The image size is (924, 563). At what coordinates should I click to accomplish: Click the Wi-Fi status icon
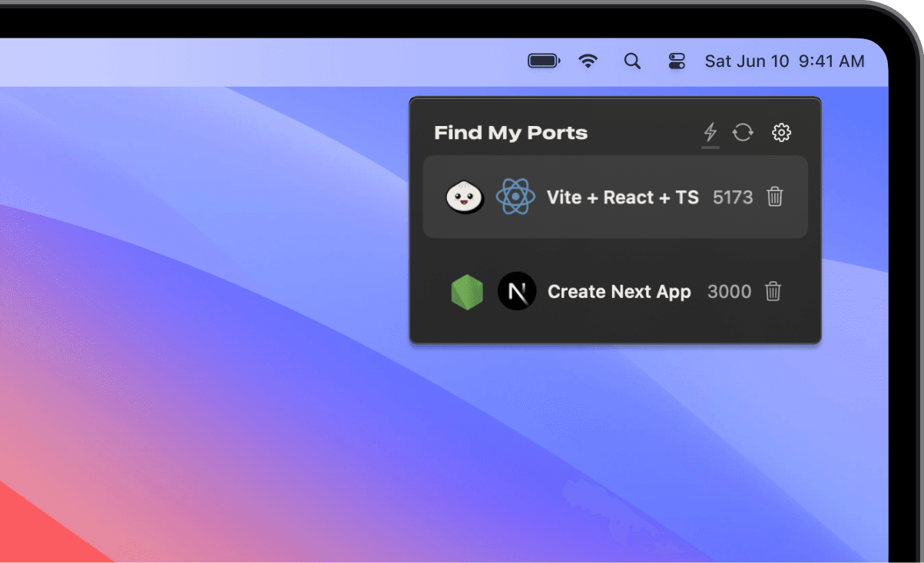[588, 61]
